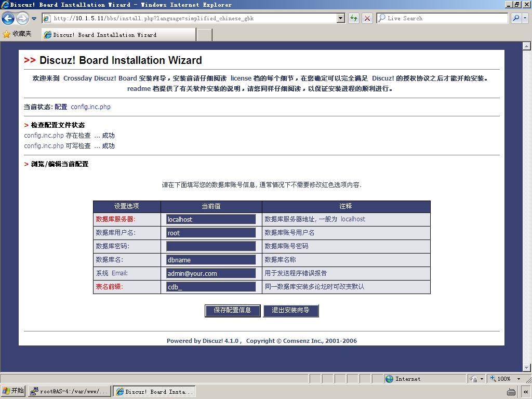Open the zoom level 100% dropdown
This screenshot has width=532, height=399.
tap(519, 379)
